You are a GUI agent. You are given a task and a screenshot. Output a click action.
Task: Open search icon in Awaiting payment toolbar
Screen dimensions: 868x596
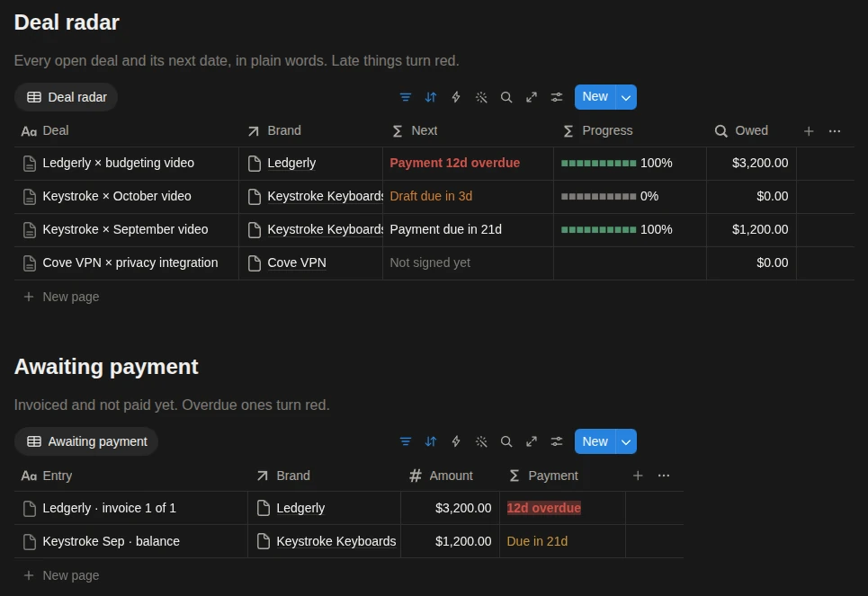pyautogui.click(x=506, y=441)
